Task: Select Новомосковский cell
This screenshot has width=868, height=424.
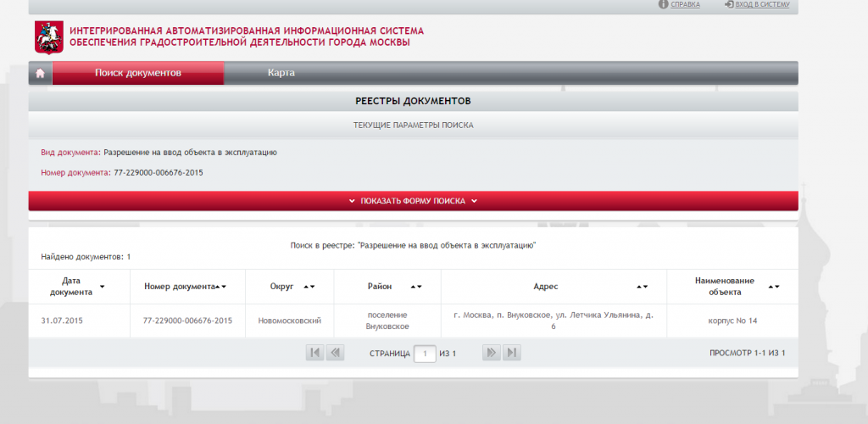Action: point(290,321)
